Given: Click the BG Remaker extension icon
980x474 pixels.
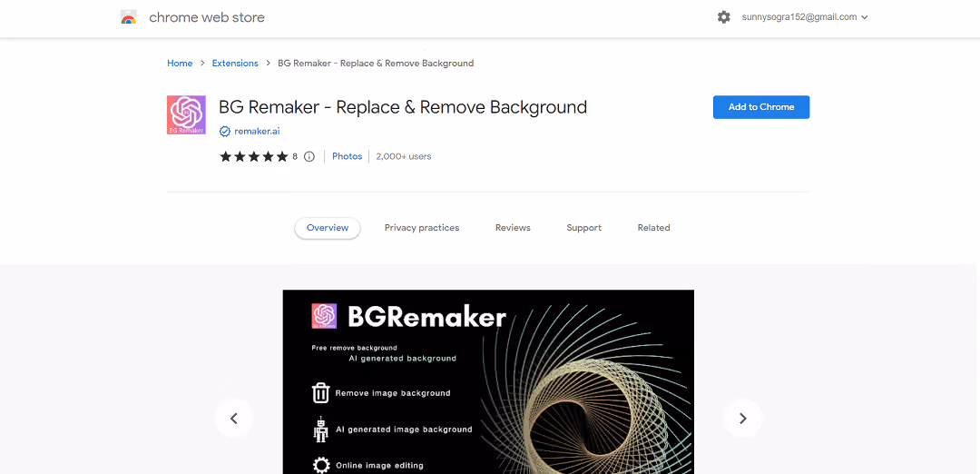Looking at the screenshot, I should (186, 114).
